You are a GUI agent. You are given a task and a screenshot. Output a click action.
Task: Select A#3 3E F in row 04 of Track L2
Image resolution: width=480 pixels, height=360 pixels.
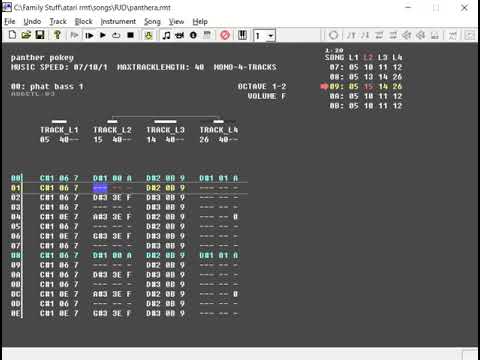112,217
